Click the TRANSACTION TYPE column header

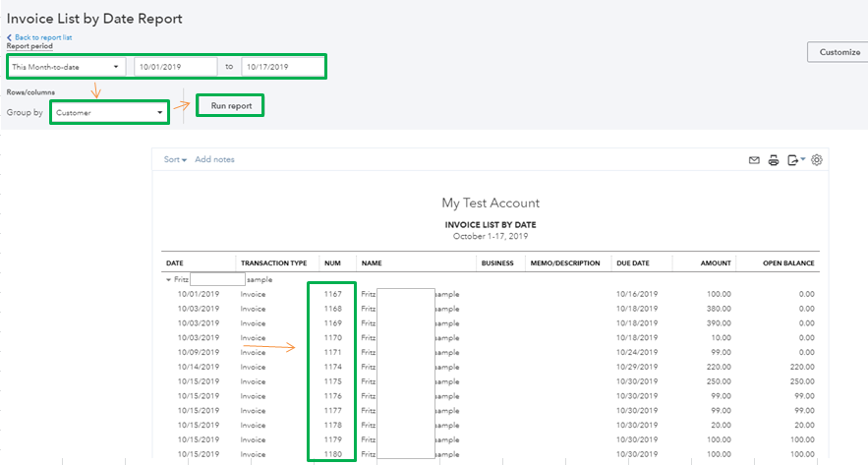click(273, 263)
